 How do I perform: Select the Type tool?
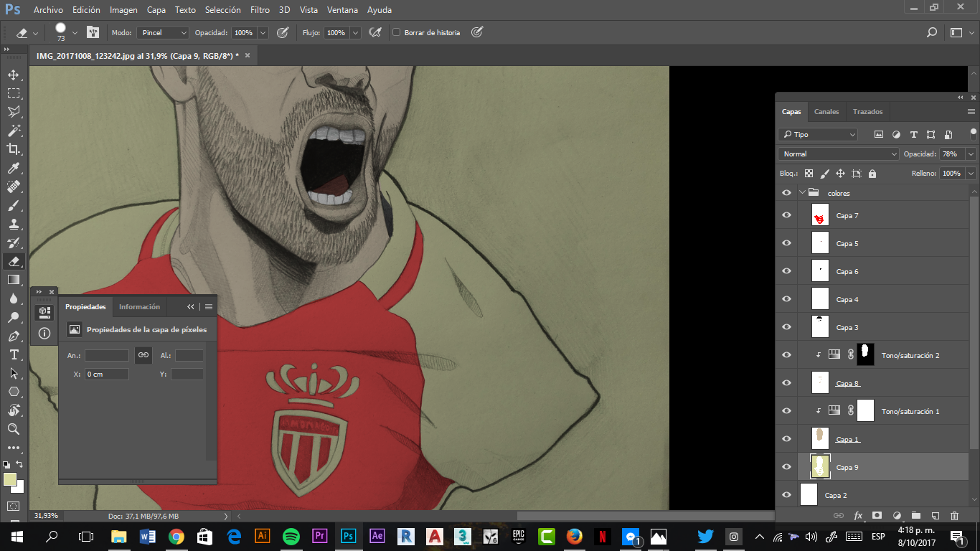(x=13, y=354)
